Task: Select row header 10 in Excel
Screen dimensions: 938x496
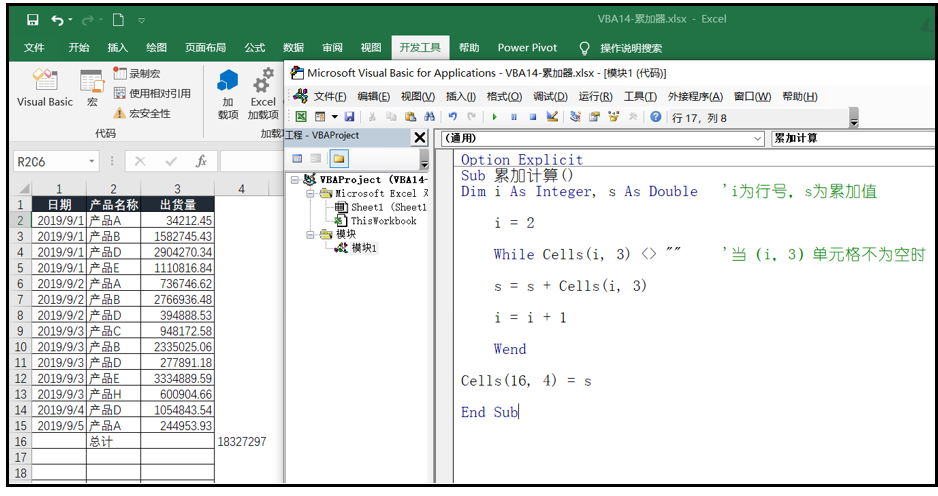Action: tap(21, 347)
